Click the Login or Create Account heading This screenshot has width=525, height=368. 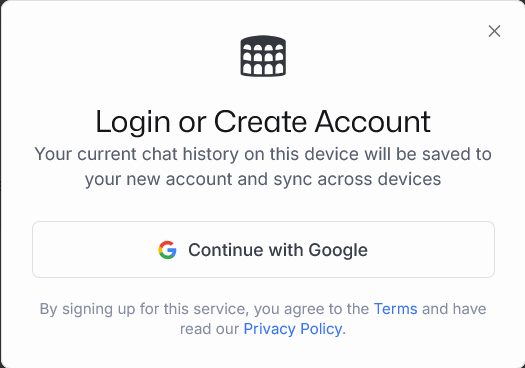point(263,122)
